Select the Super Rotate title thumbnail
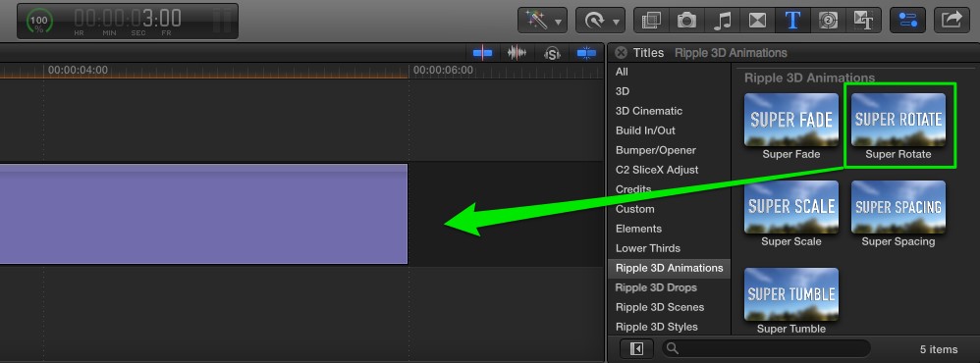The width and height of the screenshot is (980, 363). click(898, 120)
